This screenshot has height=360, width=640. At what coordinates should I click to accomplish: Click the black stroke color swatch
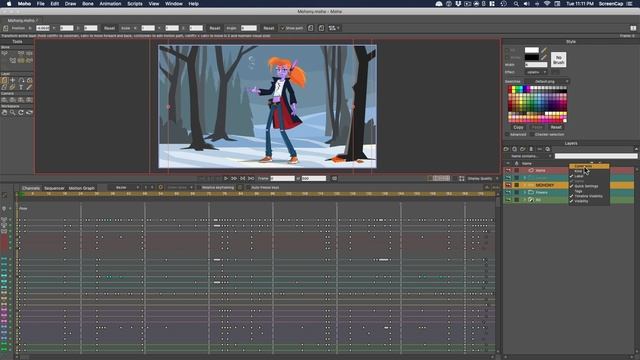pyautogui.click(x=532, y=57)
